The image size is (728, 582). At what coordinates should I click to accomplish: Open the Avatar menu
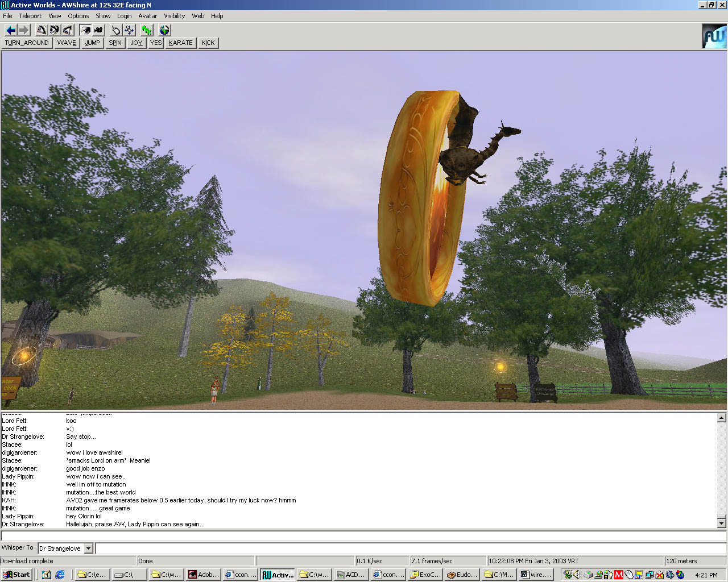[x=147, y=16]
